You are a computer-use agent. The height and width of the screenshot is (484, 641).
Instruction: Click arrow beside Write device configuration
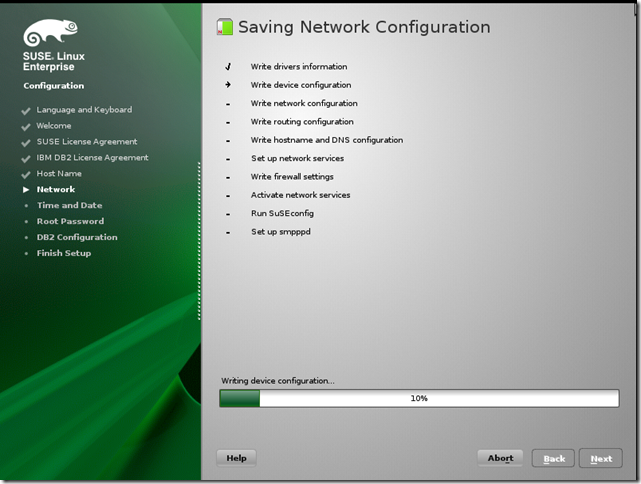coord(228,85)
